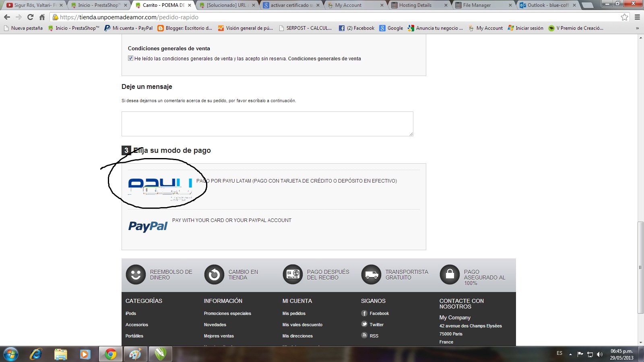This screenshot has height=362, width=644.
Task: Open Windows Explorer from the taskbar
Action: coord(60,354)
